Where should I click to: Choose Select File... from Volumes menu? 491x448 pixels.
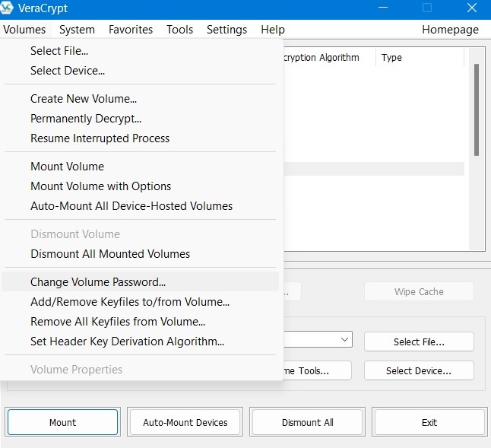pos(140,51)
